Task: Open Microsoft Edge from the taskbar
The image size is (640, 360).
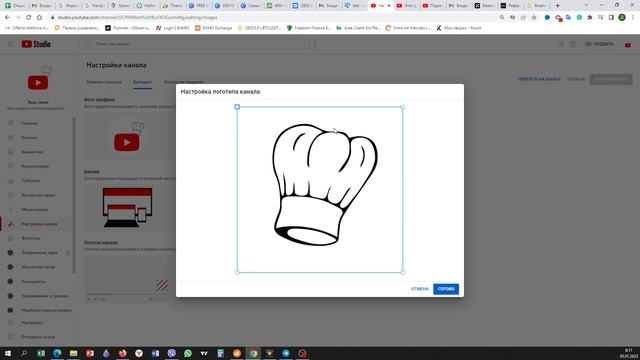Action: [x=57, y=353]
